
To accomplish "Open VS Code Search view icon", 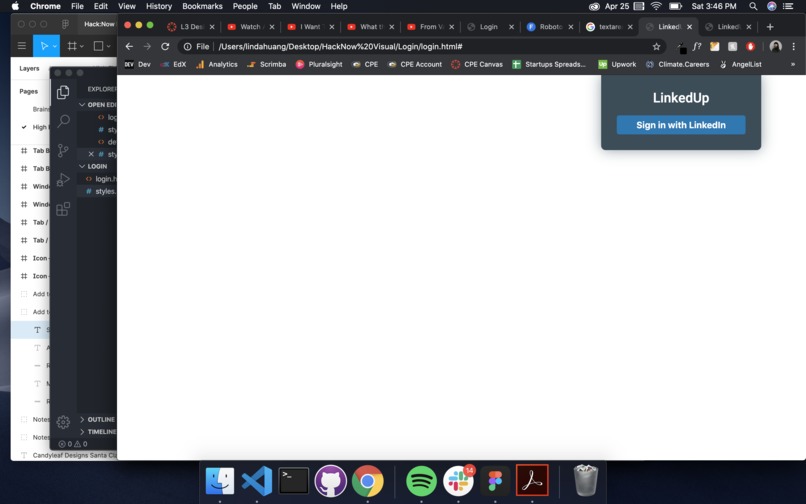I will coord(63,121).
